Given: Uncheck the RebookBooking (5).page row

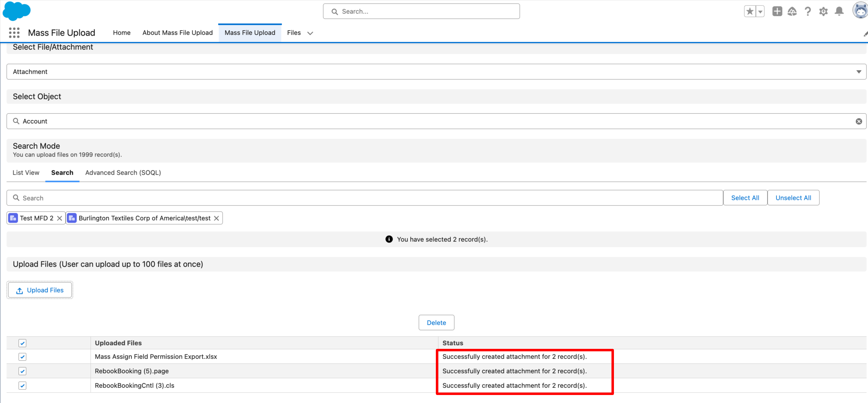Looking at the screenshot, I should [x=22, y=371].
